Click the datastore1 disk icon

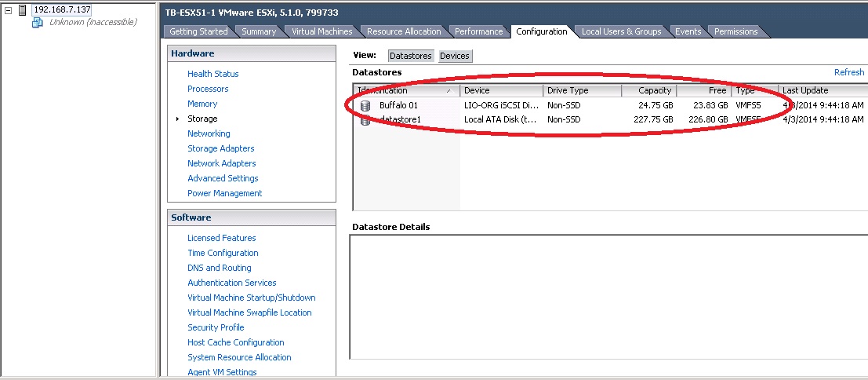[x=365, y=120]
